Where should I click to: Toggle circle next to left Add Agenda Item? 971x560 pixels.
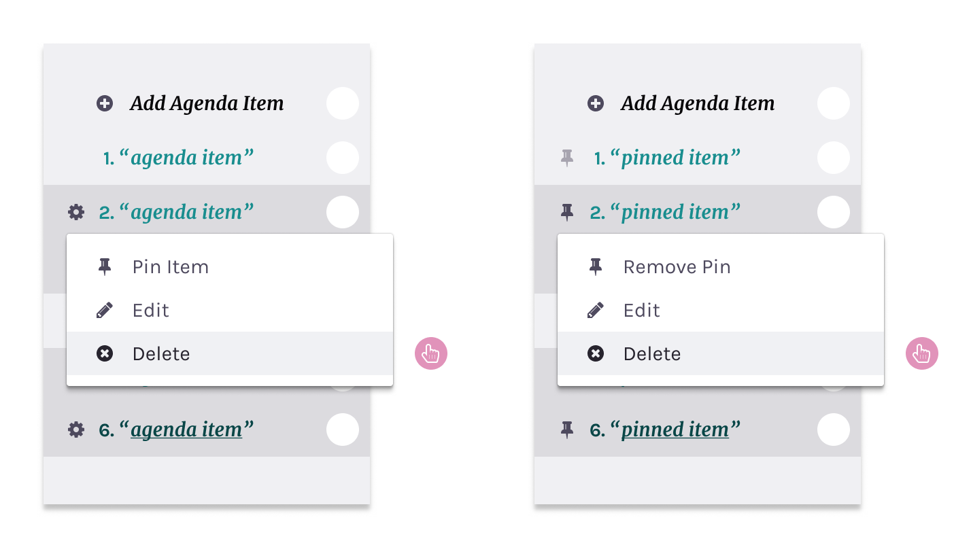343,103
